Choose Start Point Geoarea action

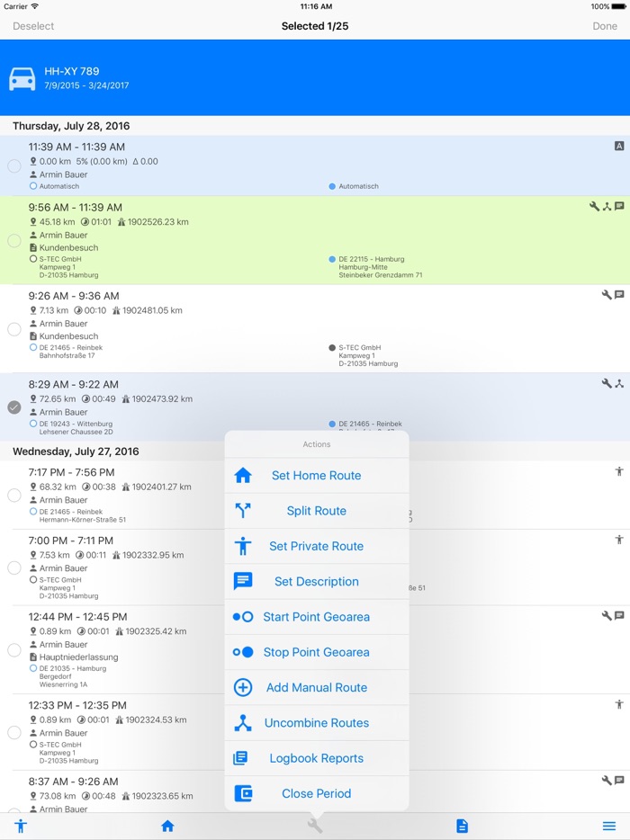(x=316, y=617)
